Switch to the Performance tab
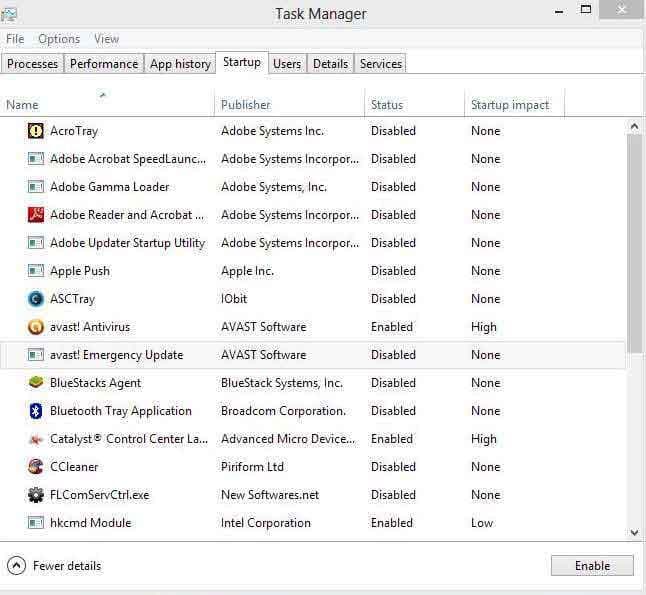The height and width of the screenshot is (595, 646). pyautogui.click(x=104, y=64)
